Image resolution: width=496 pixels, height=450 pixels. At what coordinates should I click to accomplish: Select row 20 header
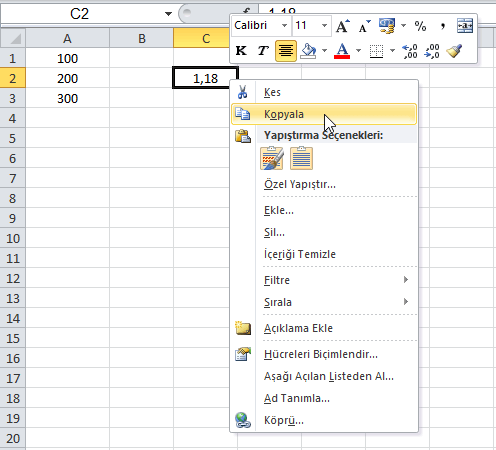(13, 438)
